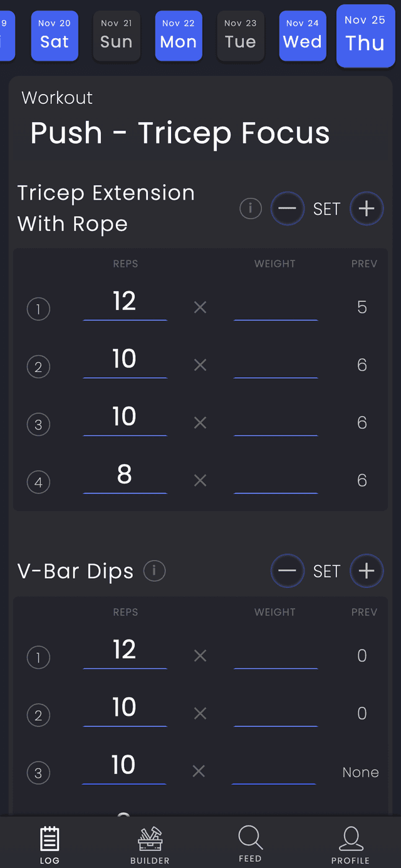Select Sun Nov 21 date
The image size is (401, 868).
click(117, 35)
